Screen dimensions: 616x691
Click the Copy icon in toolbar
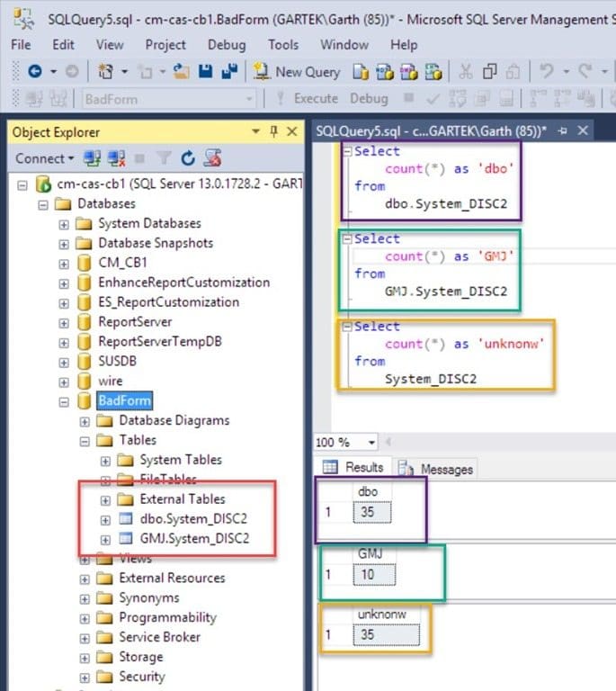pos(489,71)
